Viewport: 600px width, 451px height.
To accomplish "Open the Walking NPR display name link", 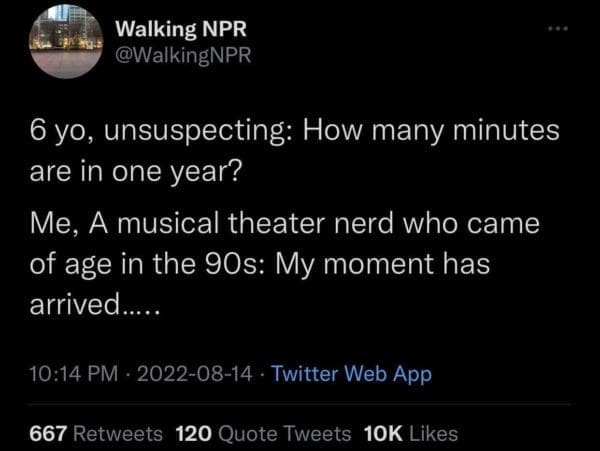I will click(176, 29).
